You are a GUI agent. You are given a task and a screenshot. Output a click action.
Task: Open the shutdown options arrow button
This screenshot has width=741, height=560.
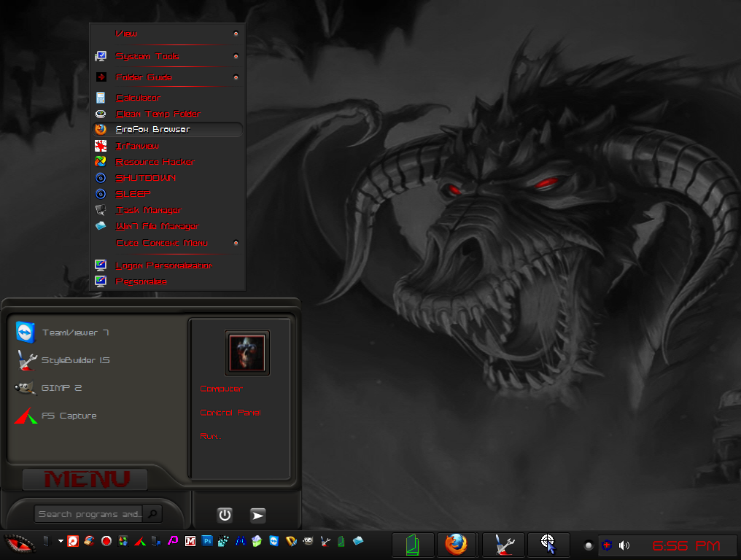click(x=257, y=515)
